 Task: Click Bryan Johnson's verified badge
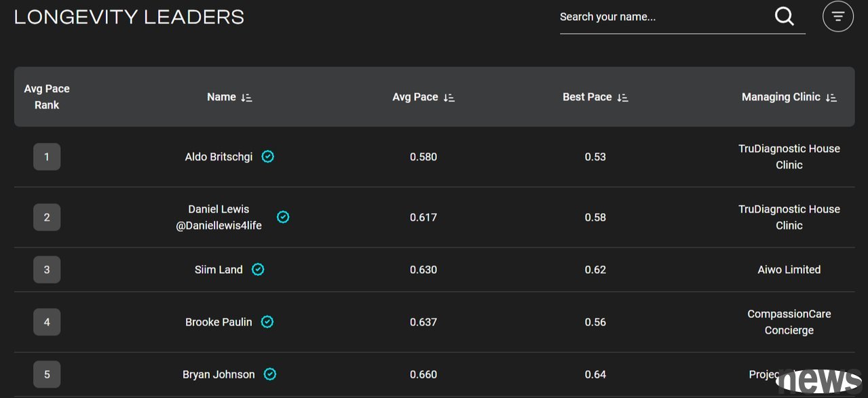click(x=270, y=374)
